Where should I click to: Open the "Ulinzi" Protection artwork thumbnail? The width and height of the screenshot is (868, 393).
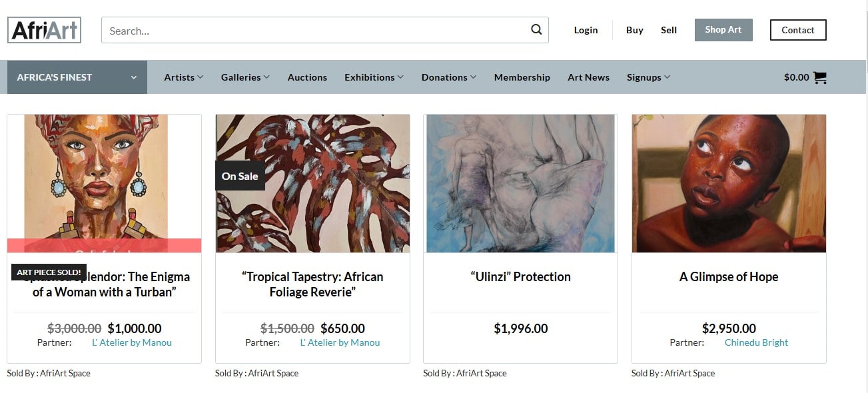[x=520, y=183]
